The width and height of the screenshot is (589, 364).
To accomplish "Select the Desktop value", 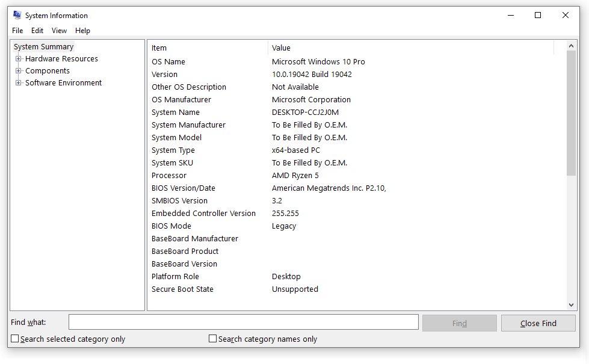I will click(x=286, y=277).
